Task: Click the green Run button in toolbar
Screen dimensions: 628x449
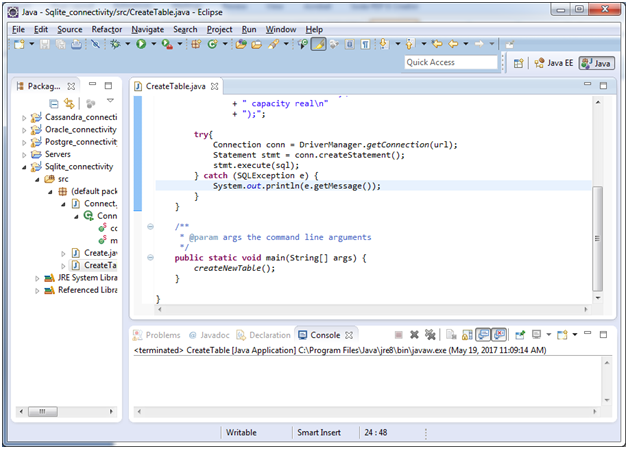Action: 141,45
